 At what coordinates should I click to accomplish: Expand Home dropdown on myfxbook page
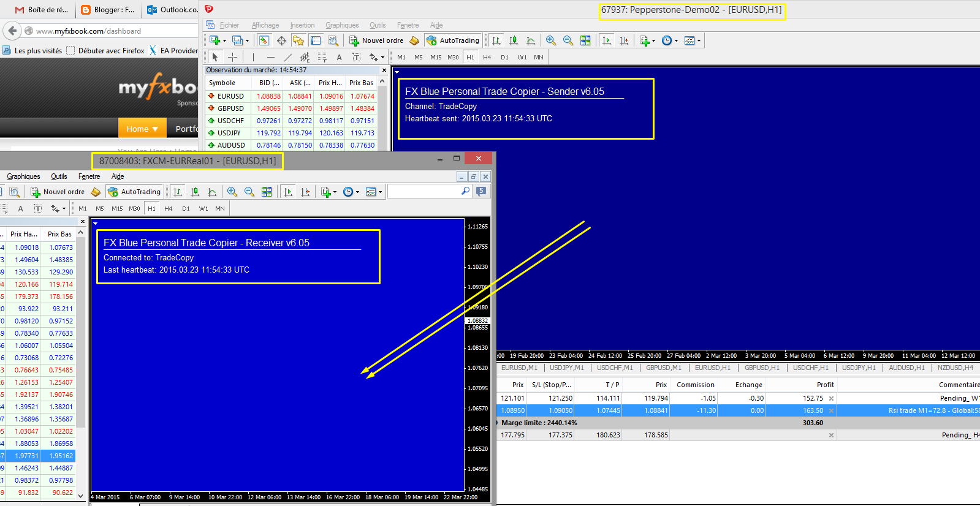155,129
